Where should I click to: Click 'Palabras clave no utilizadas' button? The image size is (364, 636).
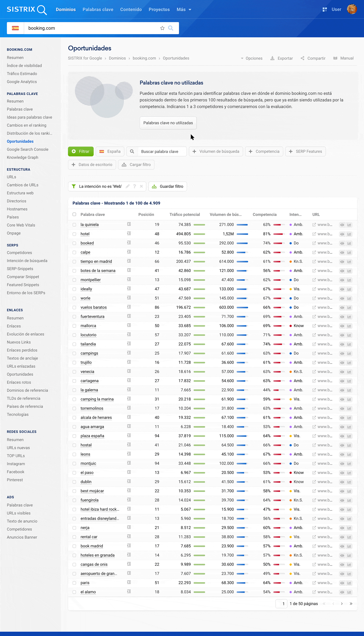168,123
